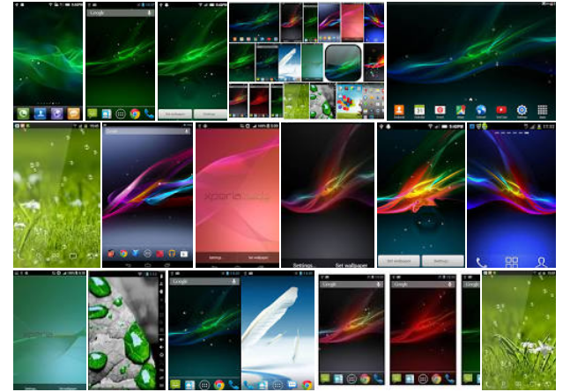This screenshot has height=392, width=570.
Task: Click Settings label in pink Xperia wallpaper
Action: (215, 258)
